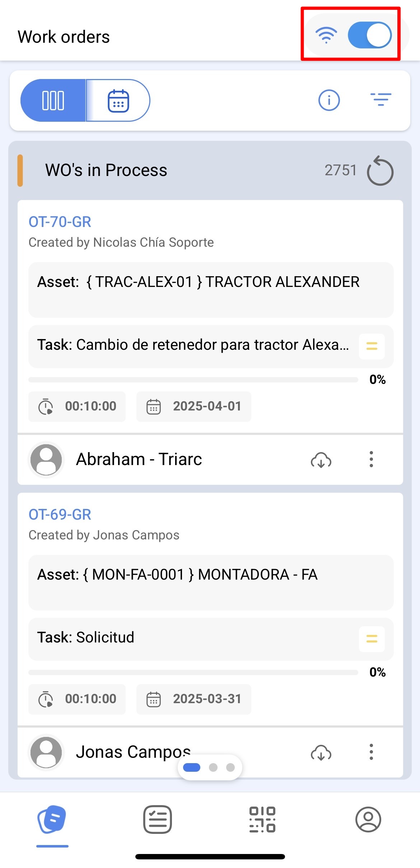Toggle the online connection switch

[x=370, y=35]
